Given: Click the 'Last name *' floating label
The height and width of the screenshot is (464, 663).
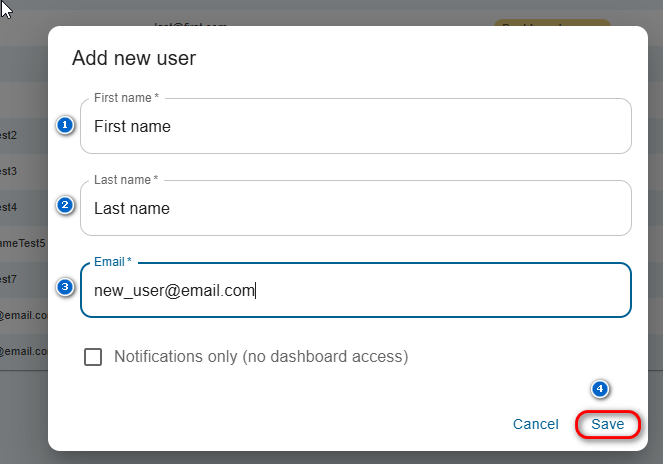Looking at the screenshot, I should [126, 180].
